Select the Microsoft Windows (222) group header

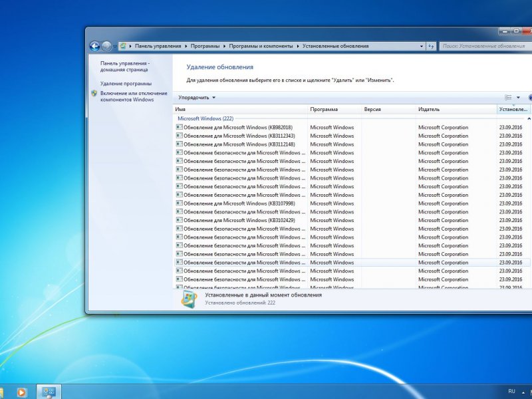205,118
